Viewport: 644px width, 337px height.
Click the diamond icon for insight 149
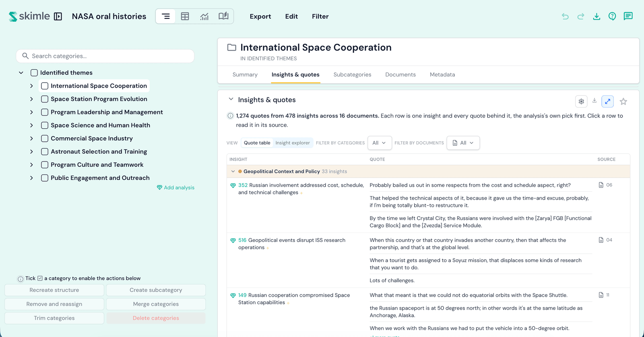pyautogui.click(x=233, y=296)
